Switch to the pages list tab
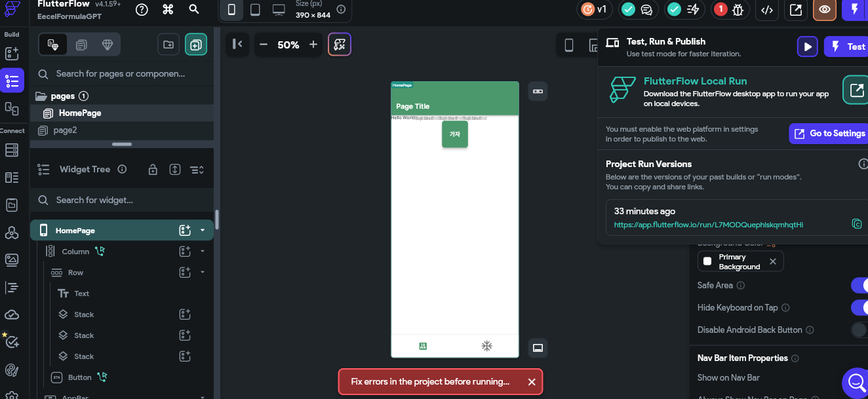Image resolution: width=868 pixels, height=399 pixels. click(81, 45)
